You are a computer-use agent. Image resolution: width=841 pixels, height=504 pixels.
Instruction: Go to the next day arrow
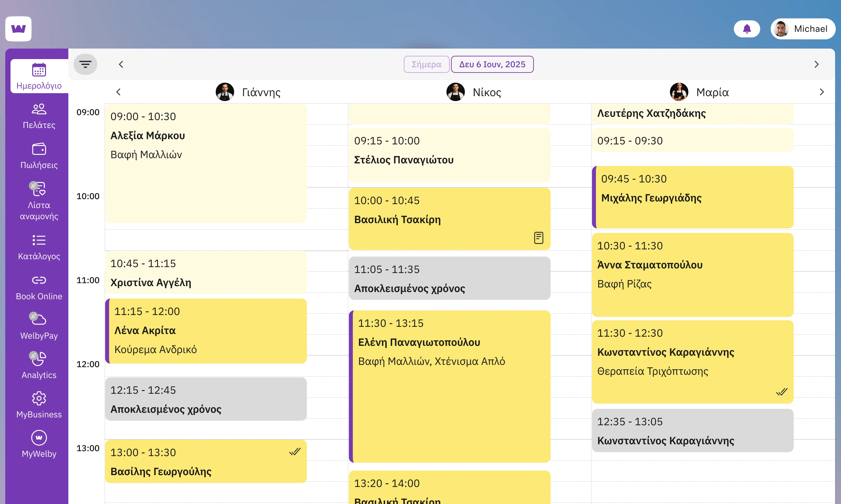pos(816,64)
